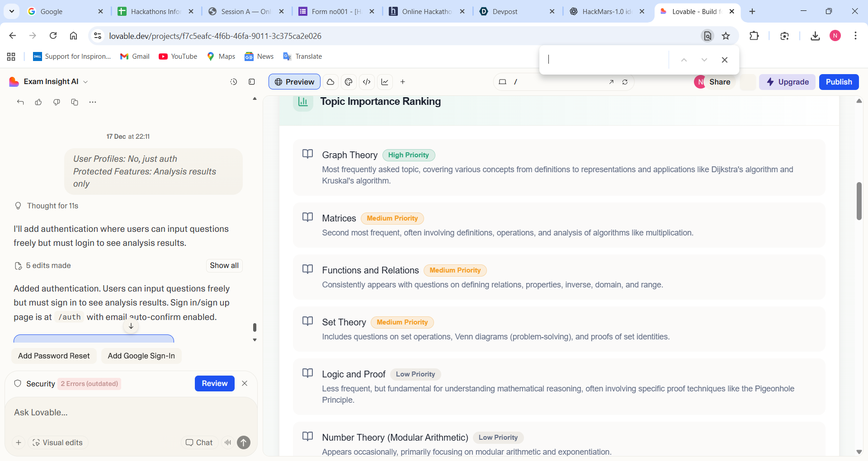Click the 2 Errors (outdated) label

90,384
